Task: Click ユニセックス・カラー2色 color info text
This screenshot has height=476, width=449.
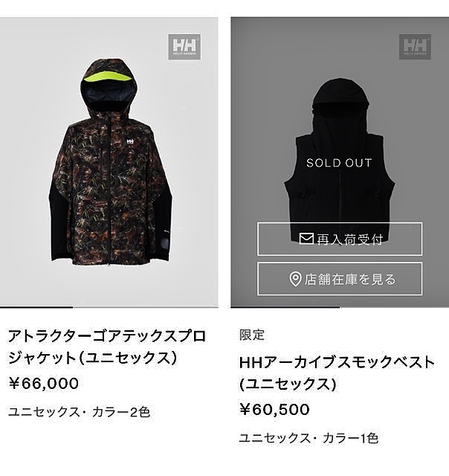Action: point(80,412)
